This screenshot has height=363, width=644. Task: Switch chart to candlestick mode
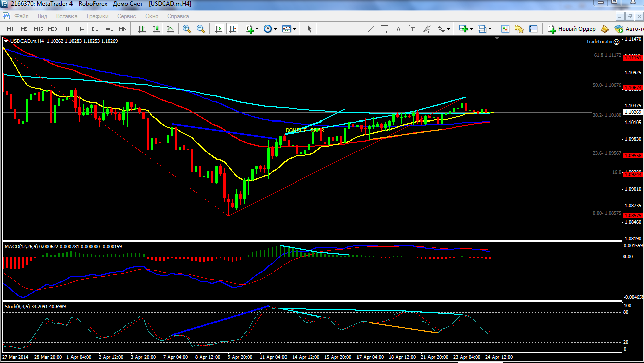[157, 29]
